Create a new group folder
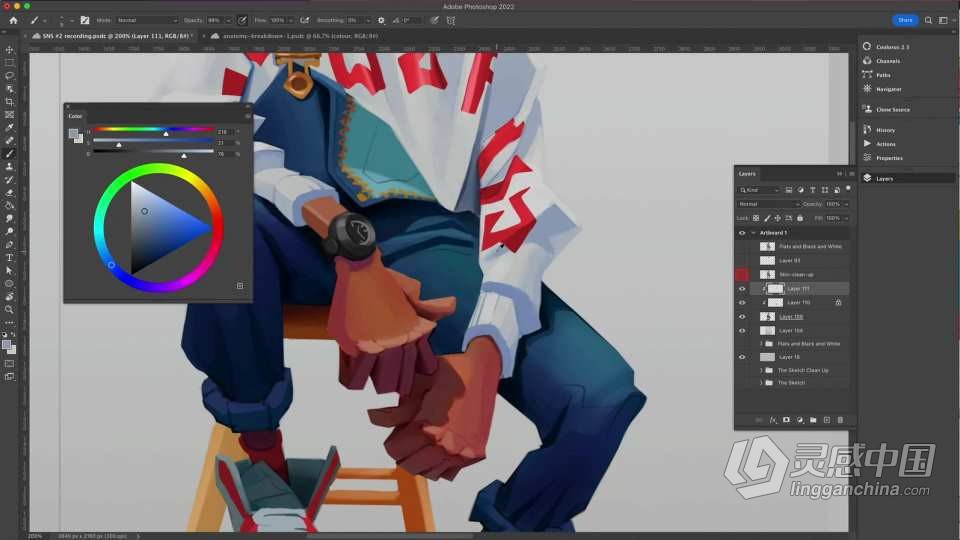 (x=813, y=420)
